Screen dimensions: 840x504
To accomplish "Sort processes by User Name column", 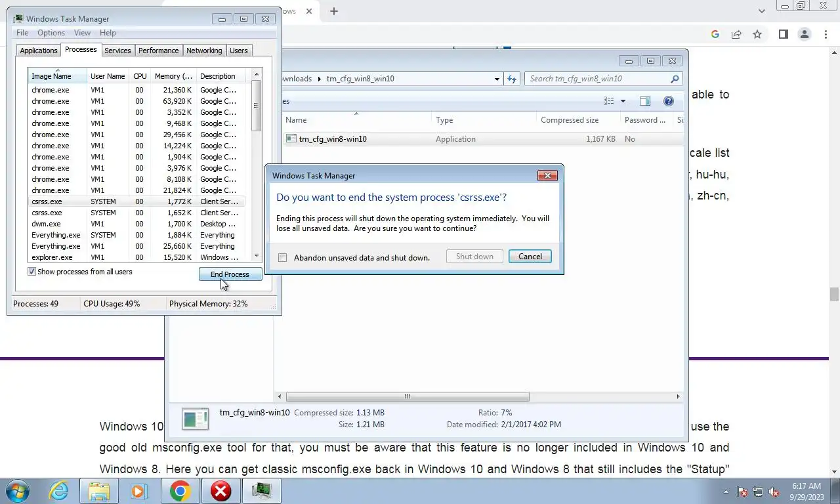I will 108,76.
